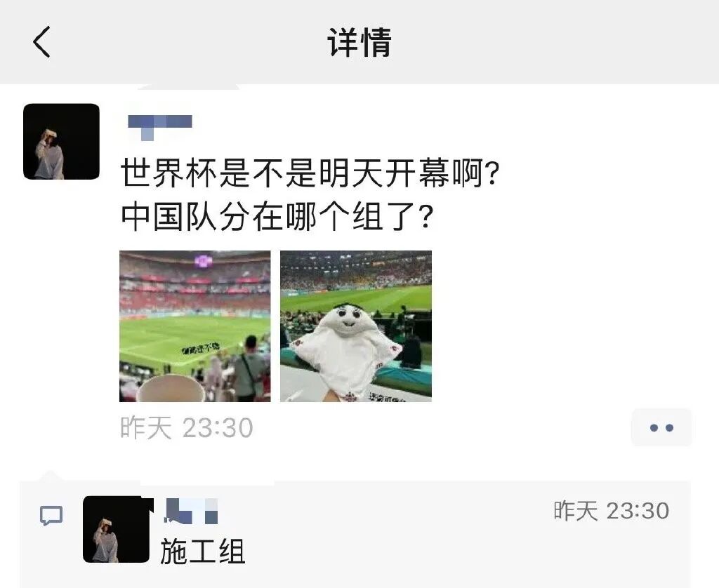Tap the post text about 世界杯
The height and width of the screenshot is (588, 719).
(x=310, y=174)
